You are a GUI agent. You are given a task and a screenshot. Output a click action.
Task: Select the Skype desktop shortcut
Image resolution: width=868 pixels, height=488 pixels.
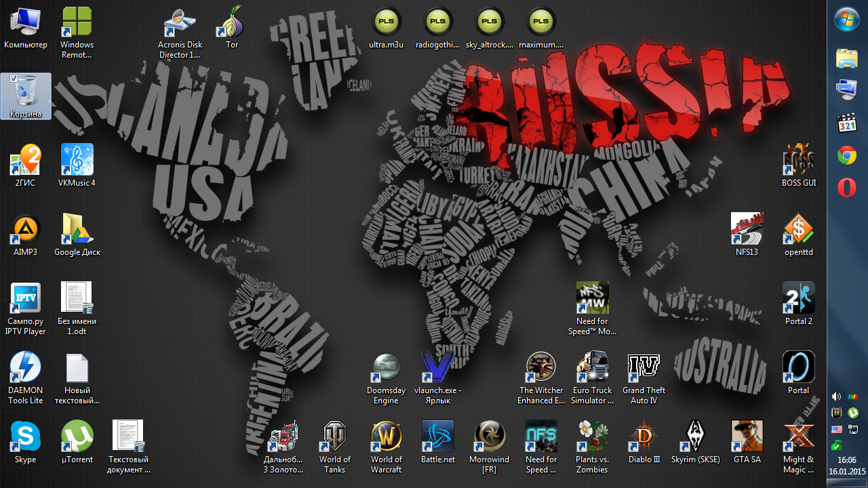click(26, 443)
